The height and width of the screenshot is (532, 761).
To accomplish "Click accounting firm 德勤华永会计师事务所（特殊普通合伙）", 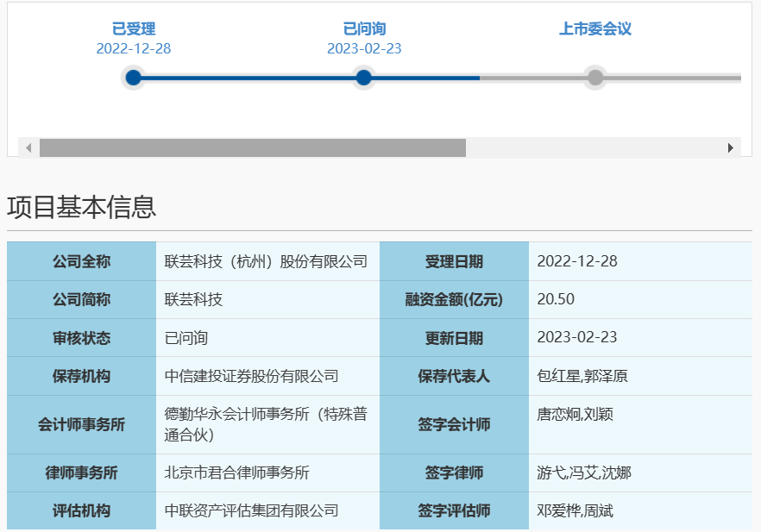I will coord(266,424).
